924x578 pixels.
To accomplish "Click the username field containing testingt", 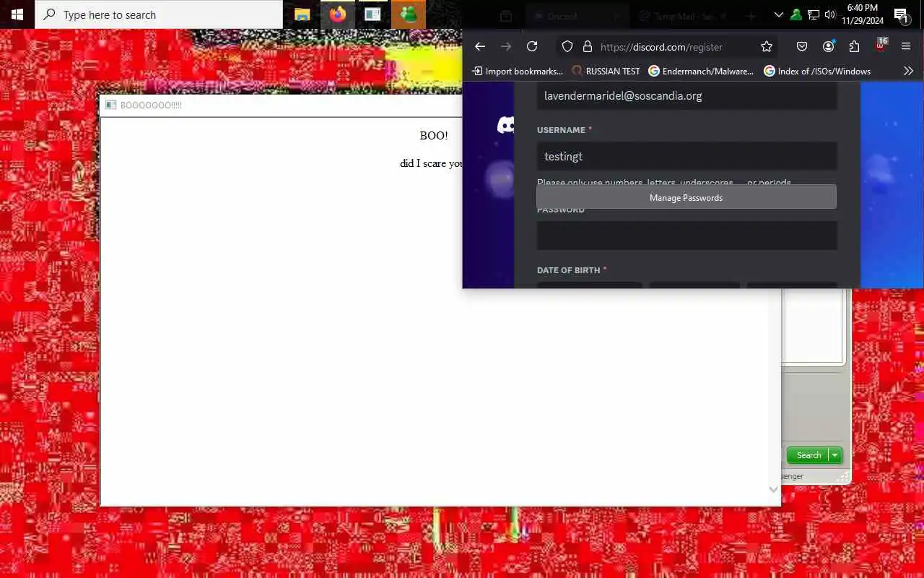I will click(687, 156).
